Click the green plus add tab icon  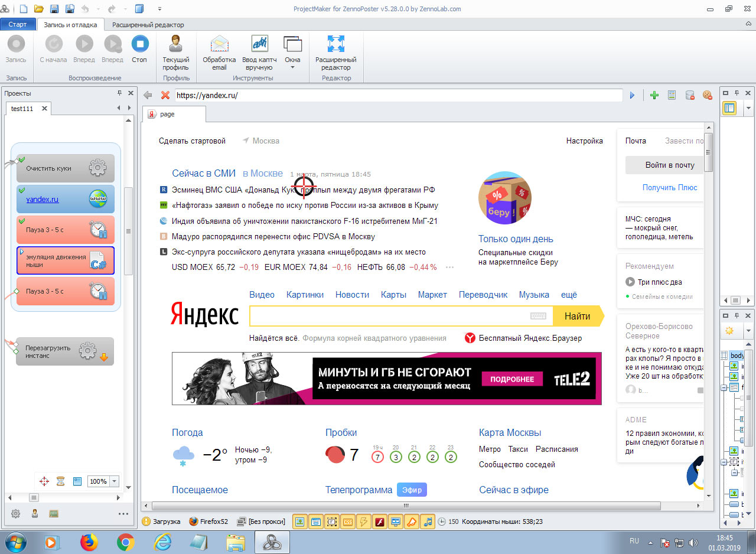click(x=654, y=95)
